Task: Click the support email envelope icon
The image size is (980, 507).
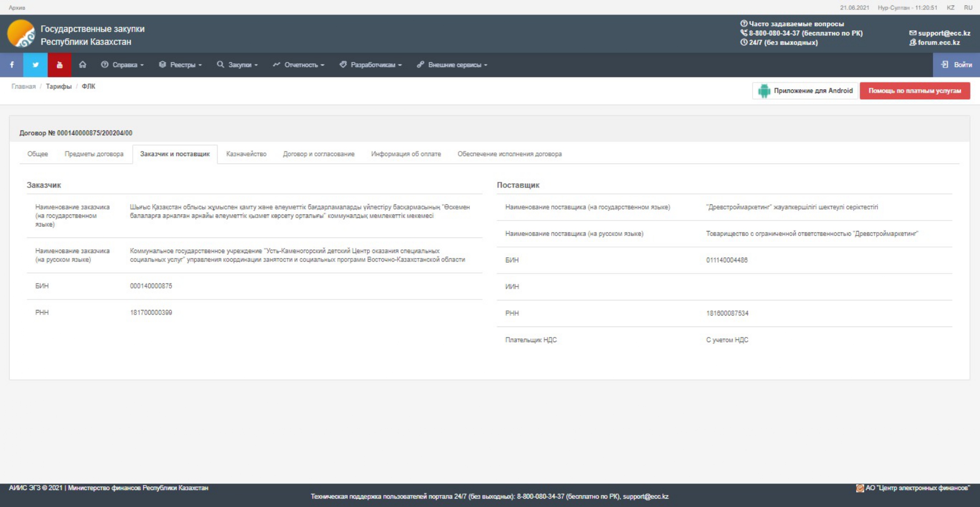Action: click(913, 33)
